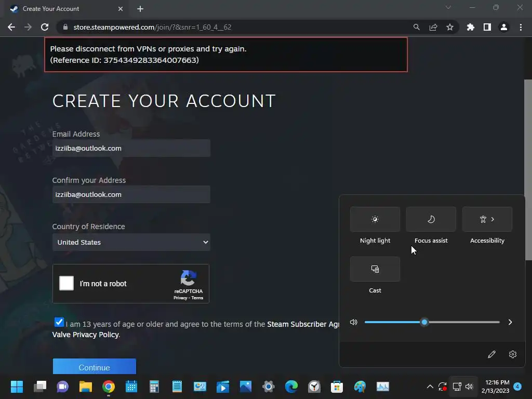This screenshot has height=399, width=532.
Task: Open sound output chevron beside volume slider
Action: [x=510, y=322]
